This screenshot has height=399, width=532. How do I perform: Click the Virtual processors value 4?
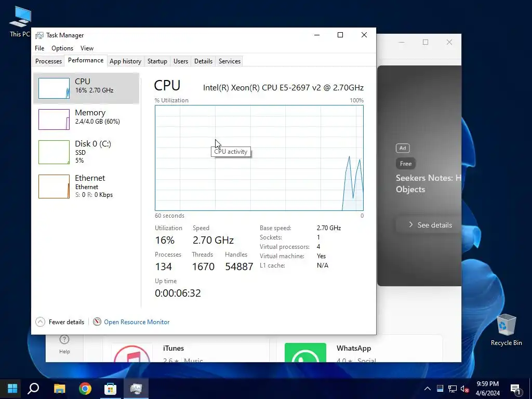point(318,247)
